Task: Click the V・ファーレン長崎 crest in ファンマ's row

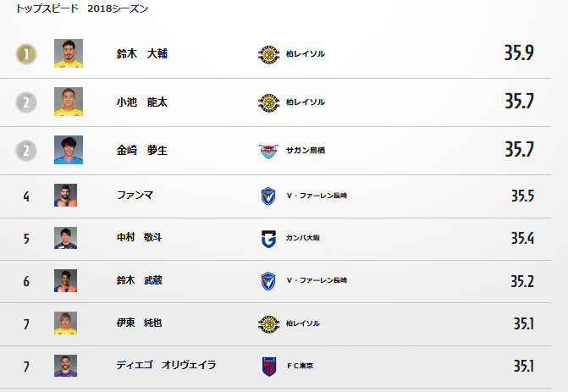Action: (x=268, y=196)
